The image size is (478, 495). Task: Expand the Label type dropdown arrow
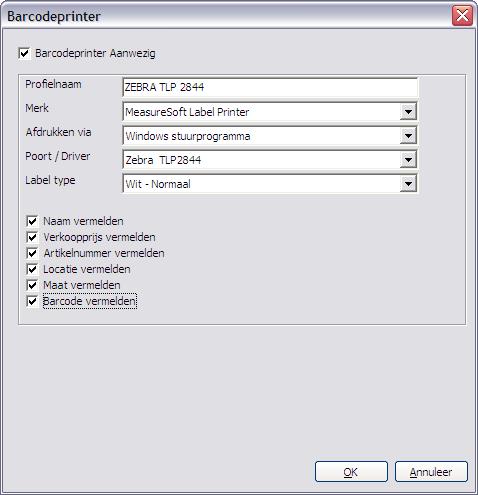coord(408,184)
